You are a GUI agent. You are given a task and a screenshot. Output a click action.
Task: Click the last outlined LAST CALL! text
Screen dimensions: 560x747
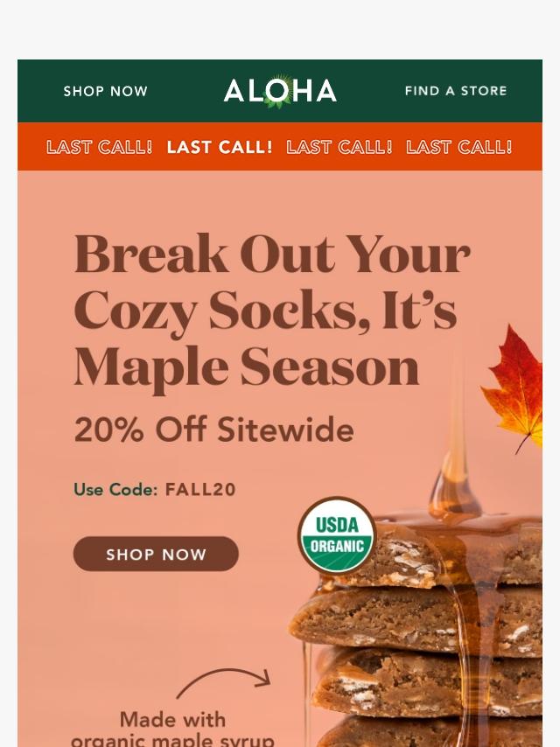(x=459, y=147)
